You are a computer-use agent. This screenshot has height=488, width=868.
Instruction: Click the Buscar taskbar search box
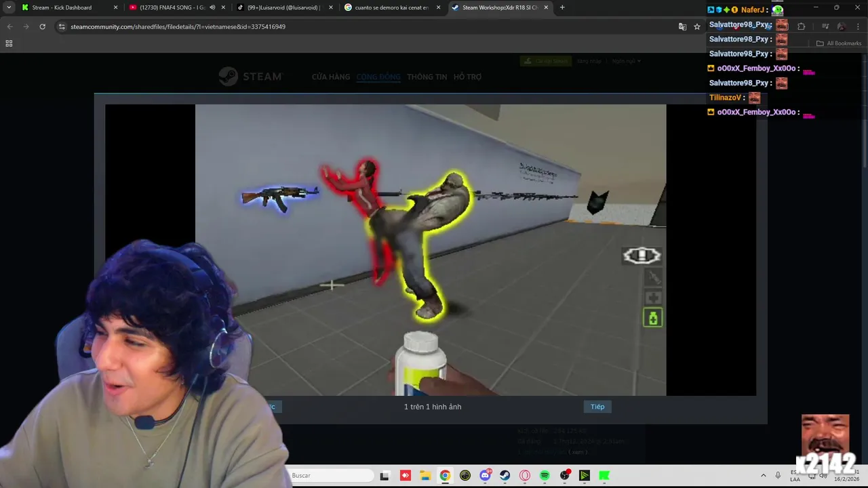tap(332, 476)
